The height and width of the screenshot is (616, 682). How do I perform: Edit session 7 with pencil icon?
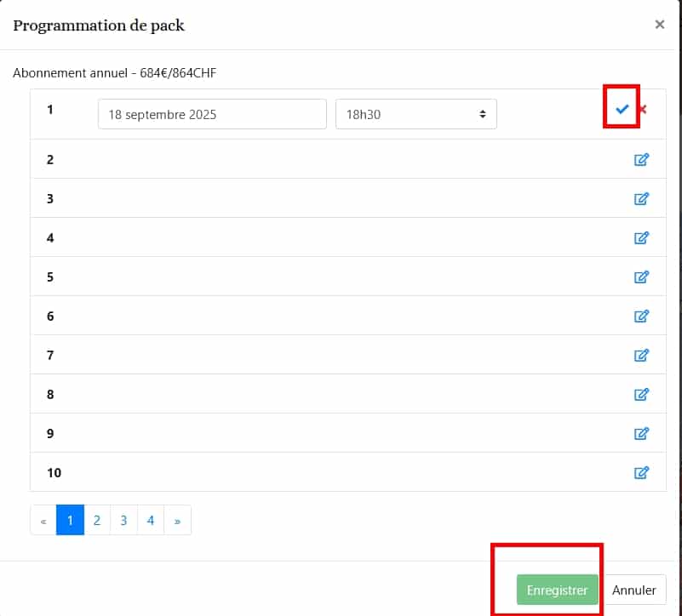(641, 355)
